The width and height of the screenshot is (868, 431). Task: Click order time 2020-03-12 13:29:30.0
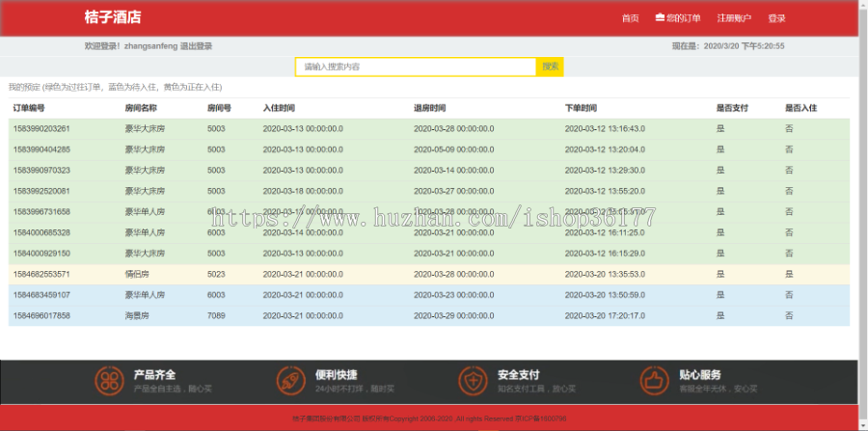(x=605, y=170)
